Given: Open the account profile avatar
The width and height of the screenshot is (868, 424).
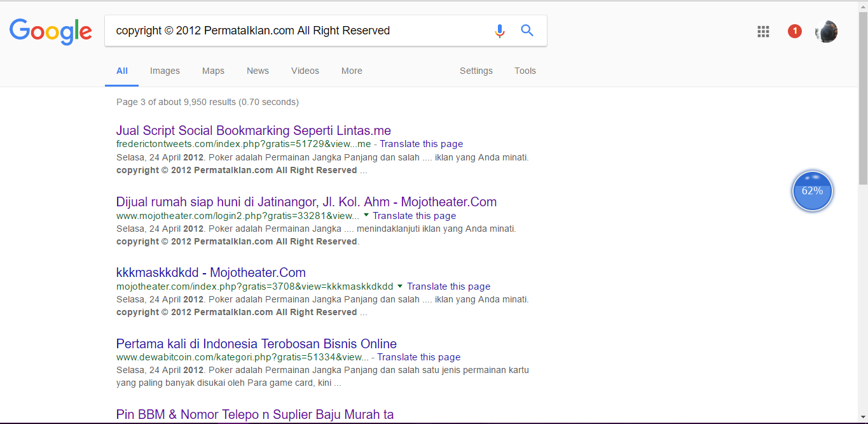Looking at the screenshot, I should [826, 31].
